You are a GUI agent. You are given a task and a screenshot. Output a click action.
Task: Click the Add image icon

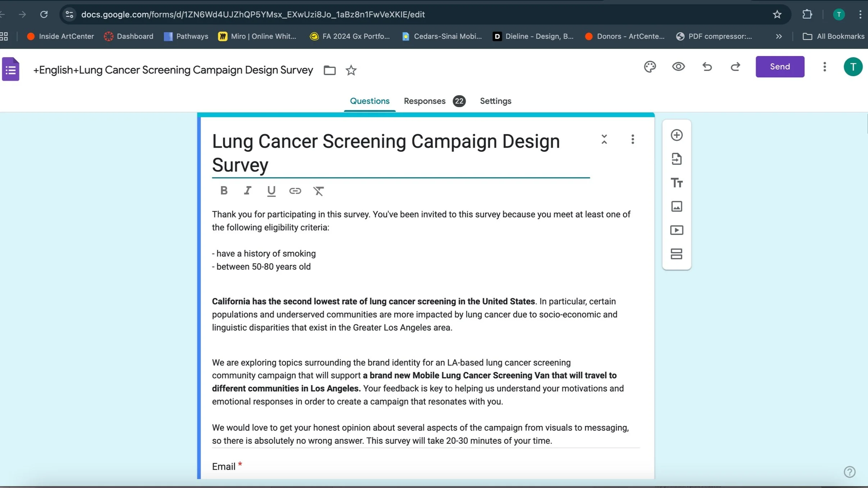(x=676, y=206)
